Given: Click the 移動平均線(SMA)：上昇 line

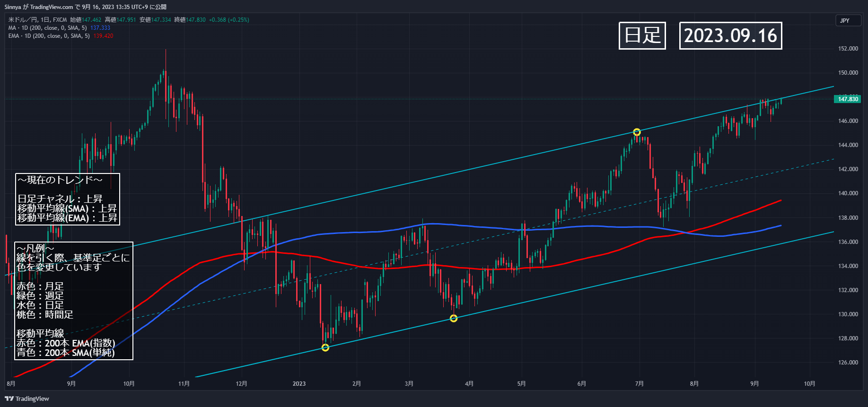Looking at the screenshot, I should point(67,208).
